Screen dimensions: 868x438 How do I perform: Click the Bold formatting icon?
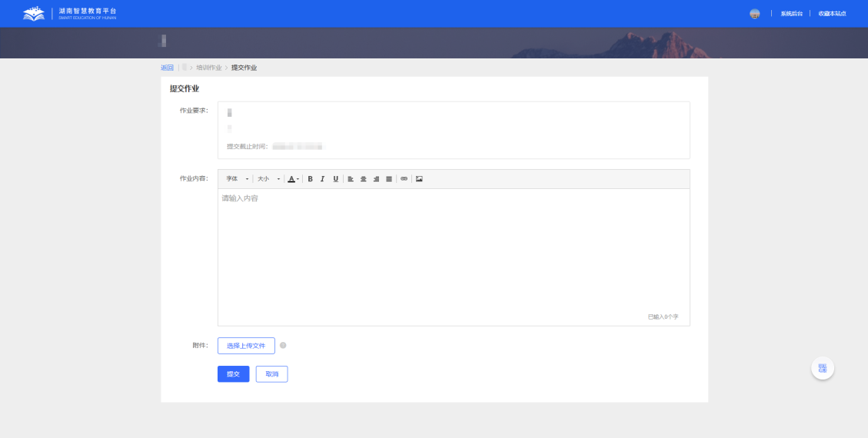pos(310,179)
